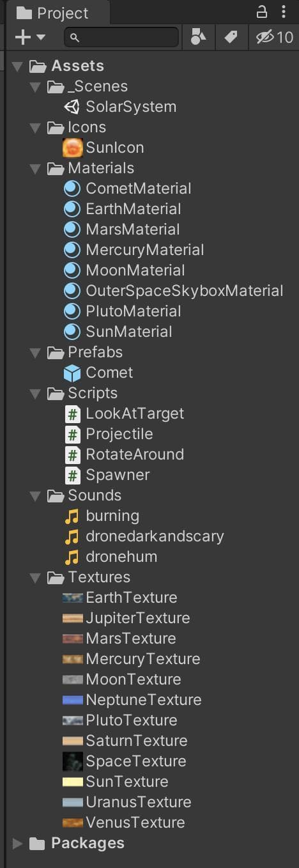Select the UranusTexture thumbnail
Viewport: 299px width, 868px height.
[73, 802]
